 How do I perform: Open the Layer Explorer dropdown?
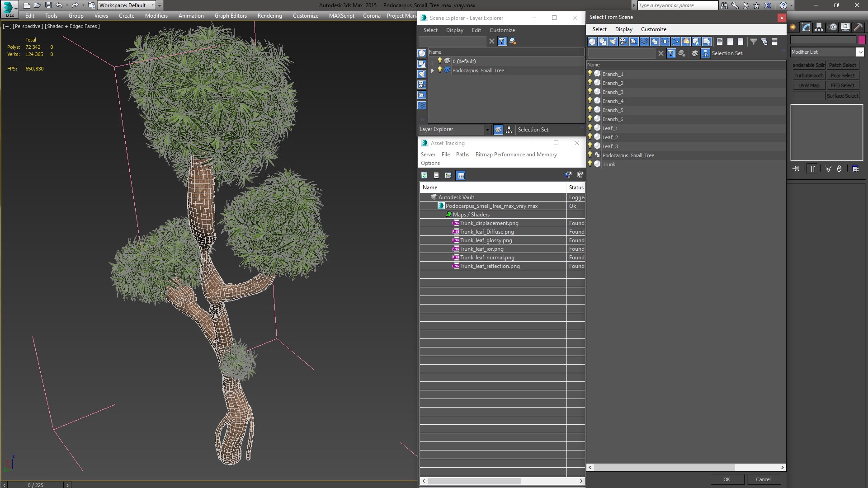[x=487, y=130]
